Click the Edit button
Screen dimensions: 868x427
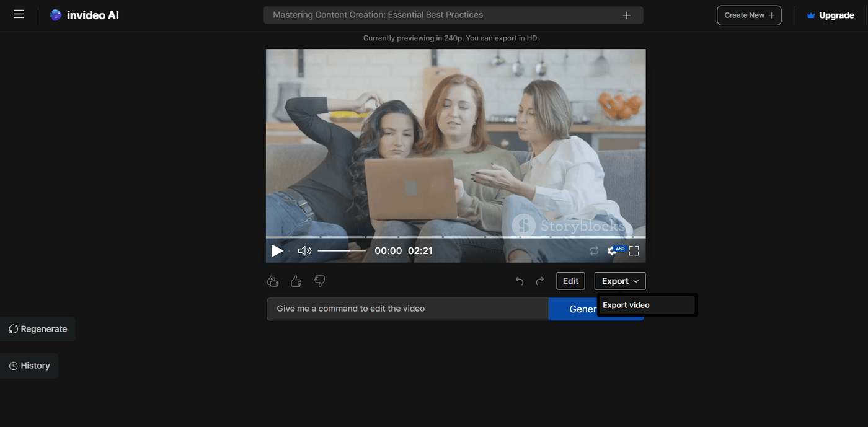570,281
